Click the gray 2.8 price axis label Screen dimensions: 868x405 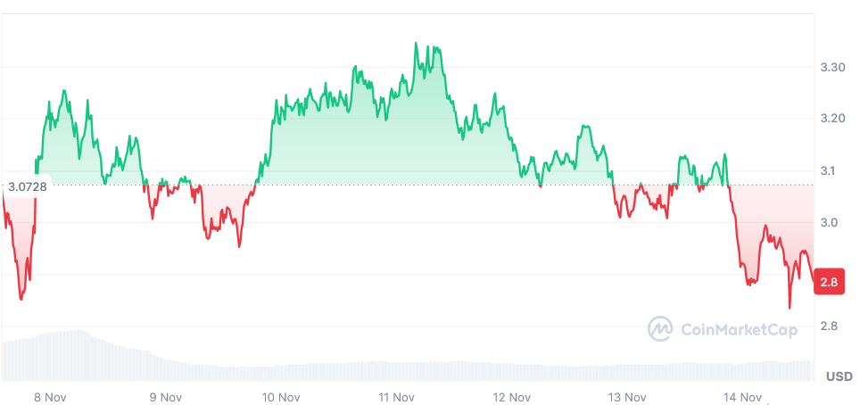click(829, 326)
